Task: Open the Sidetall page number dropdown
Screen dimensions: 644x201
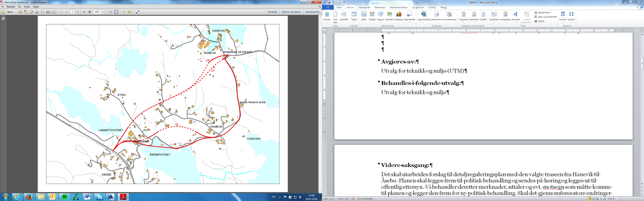Action: coord(483,17)
